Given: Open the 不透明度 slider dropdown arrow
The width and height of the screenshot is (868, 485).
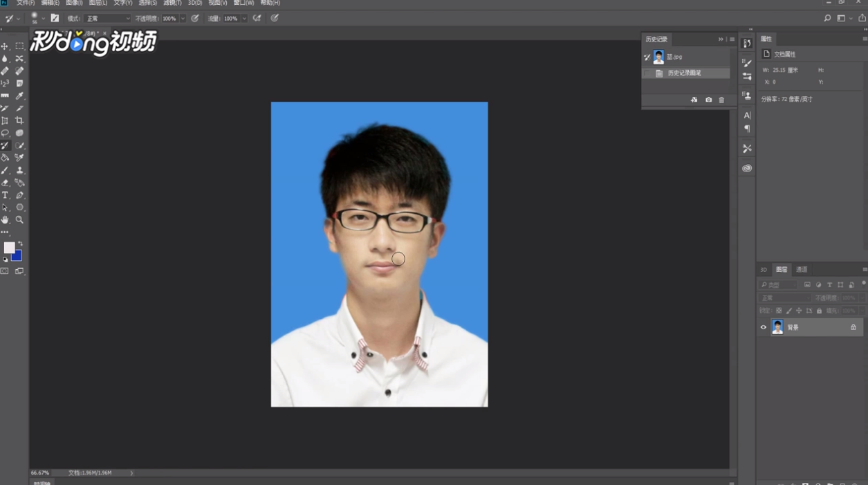Looking at the screenshot, I should pos(183,19).
